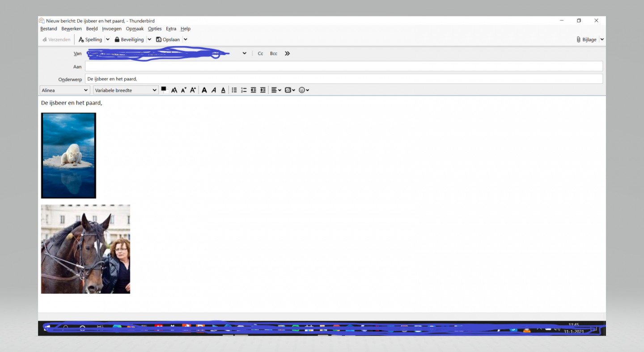
Task: Open the Bewerken menu
Action: pos(72,29)
